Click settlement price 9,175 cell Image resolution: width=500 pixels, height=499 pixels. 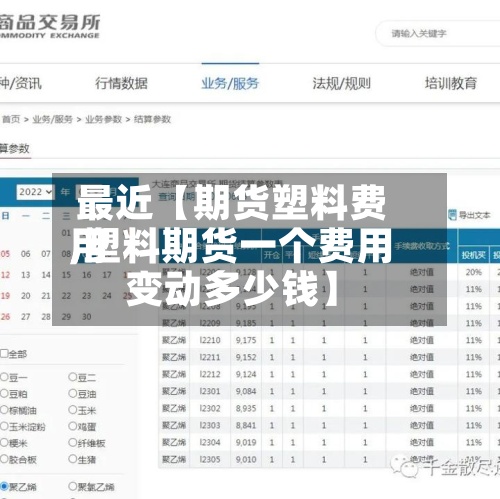click(x=246, y=340)
